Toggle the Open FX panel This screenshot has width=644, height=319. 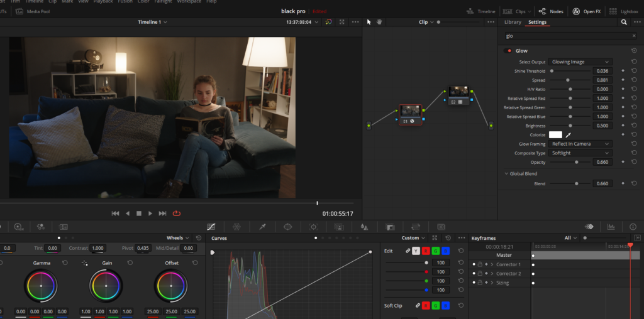pos(587,11)
